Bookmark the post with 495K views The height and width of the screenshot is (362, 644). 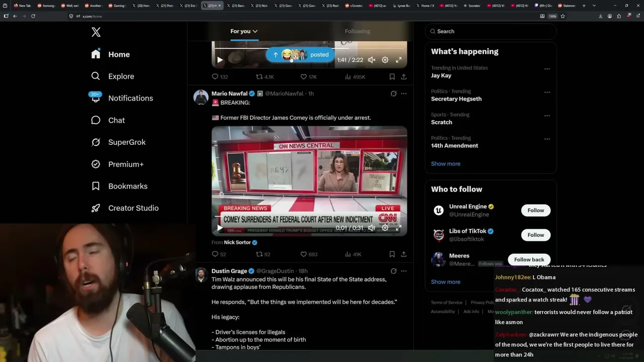(392, 77)
